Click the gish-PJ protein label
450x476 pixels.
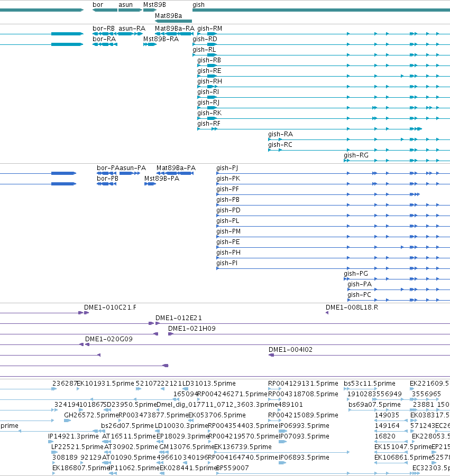227,168
